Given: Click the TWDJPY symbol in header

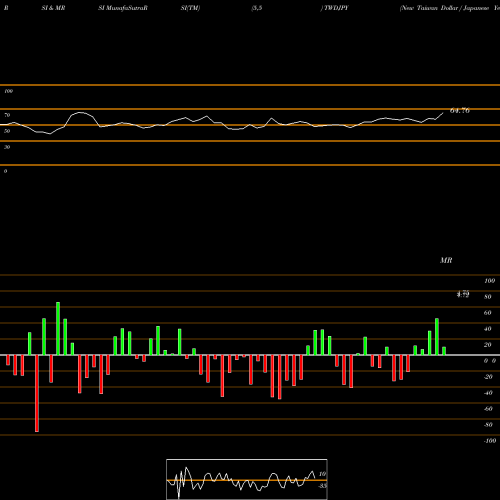Looking at the screenshot, I should click(335, 8).
